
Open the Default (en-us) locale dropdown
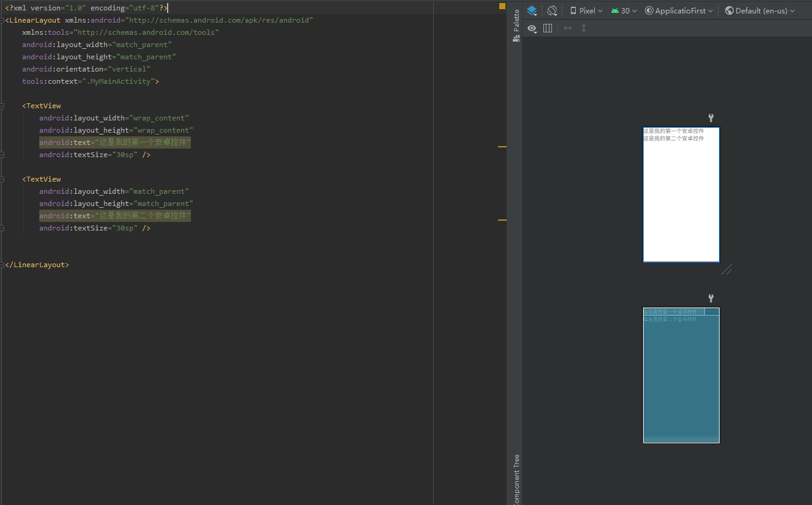tap(760, 10)
